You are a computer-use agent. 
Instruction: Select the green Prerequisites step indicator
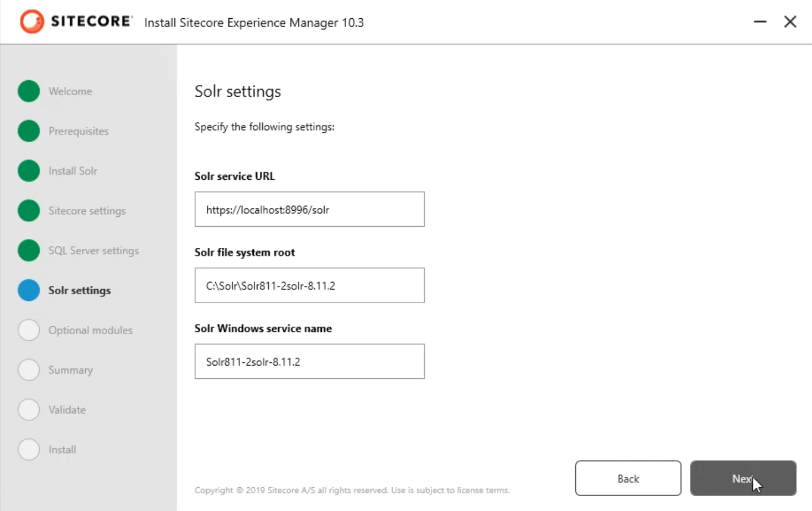[29, 131]
